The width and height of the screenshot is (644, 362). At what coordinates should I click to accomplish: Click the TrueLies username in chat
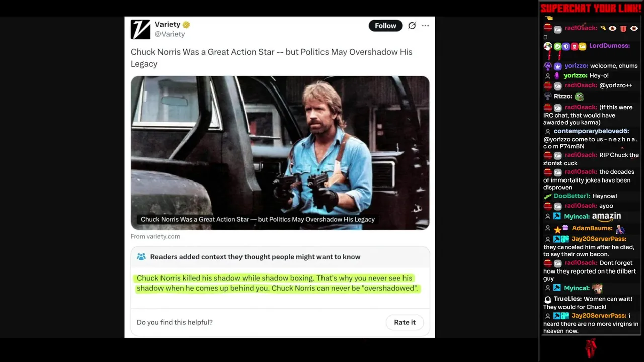click(567, 299)
